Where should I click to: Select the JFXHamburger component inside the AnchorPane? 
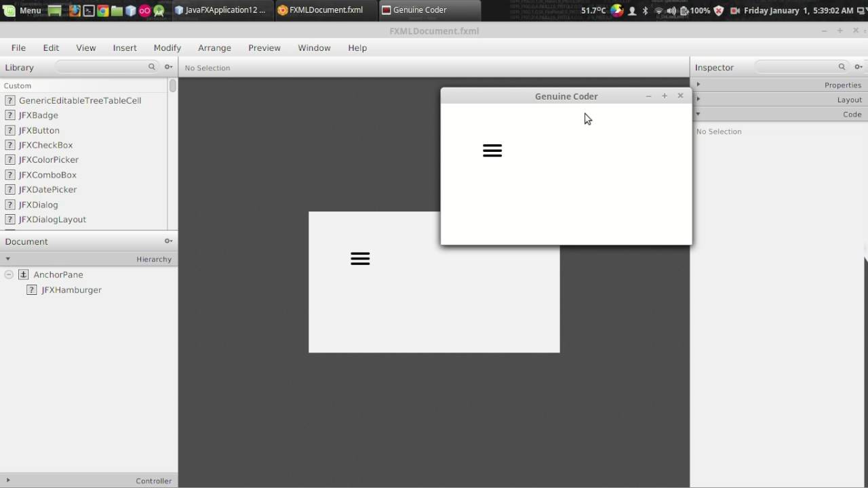[71, 289]
